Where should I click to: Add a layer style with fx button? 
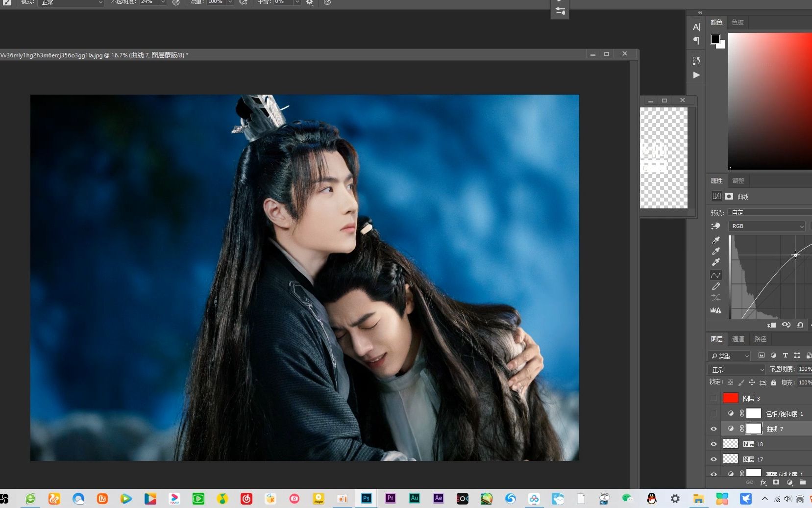click(763, 483)
